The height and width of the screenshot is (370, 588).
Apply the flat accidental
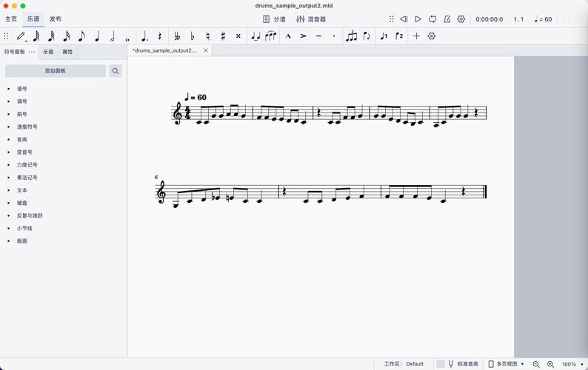tap(193, 36)
